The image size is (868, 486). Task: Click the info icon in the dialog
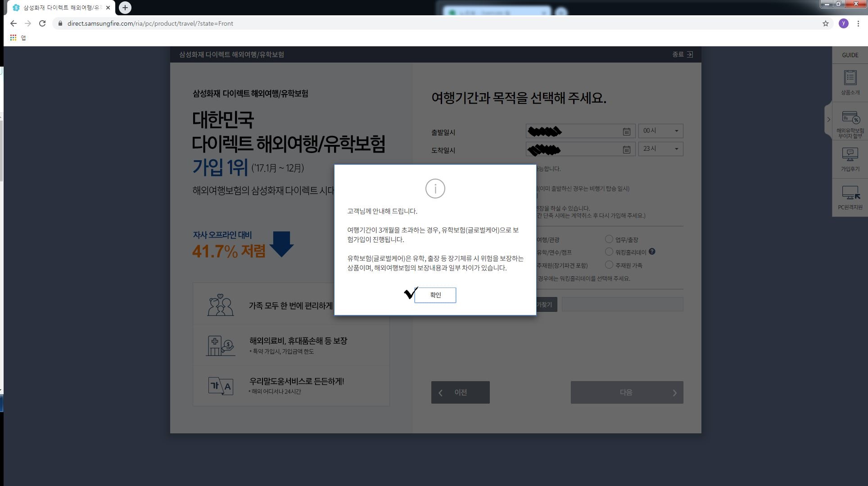coord(435,189)
